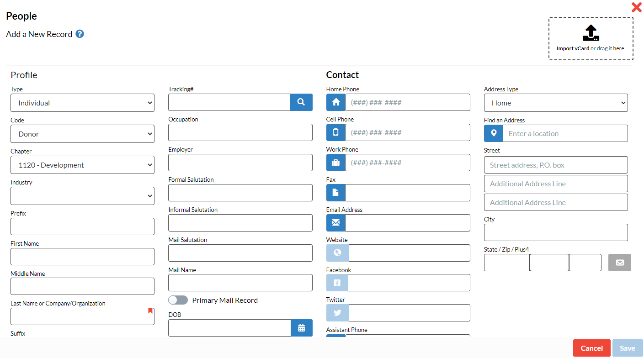Click the Work Phone briefcase icon
This screenshot has height=358, width=644.
click(x=336, y=163)
